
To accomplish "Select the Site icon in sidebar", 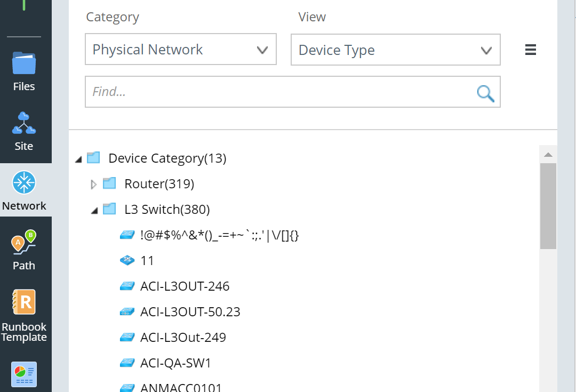I will [23, 123].
